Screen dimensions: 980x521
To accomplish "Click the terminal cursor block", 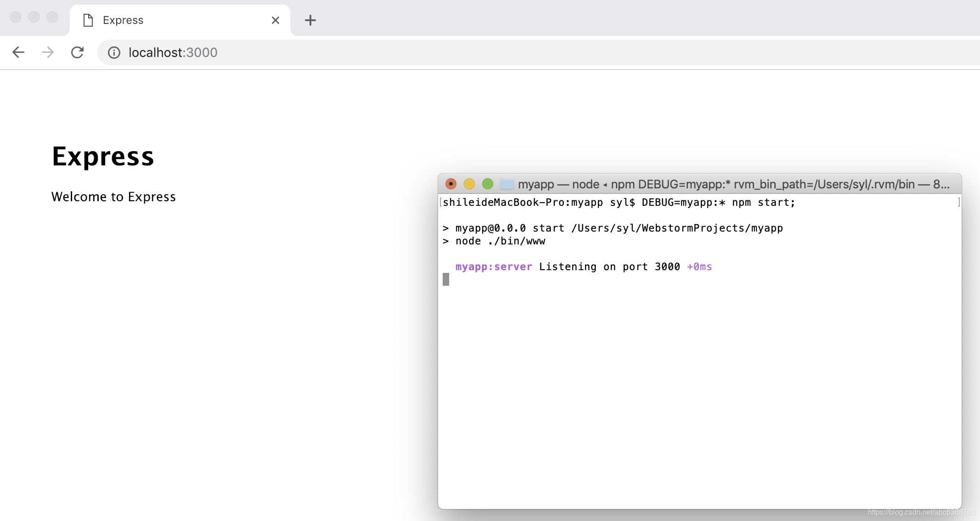I will (x=446, y=279).
